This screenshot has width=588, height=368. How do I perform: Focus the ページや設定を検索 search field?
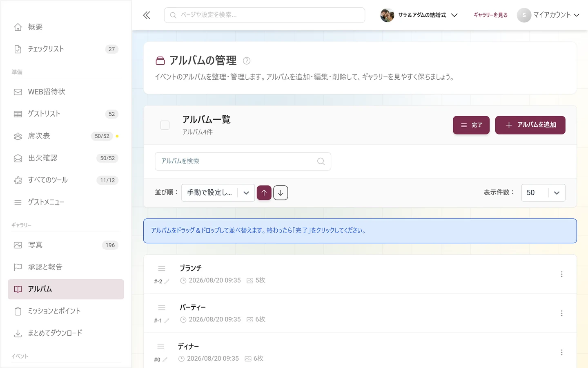(x=265, y=15)
